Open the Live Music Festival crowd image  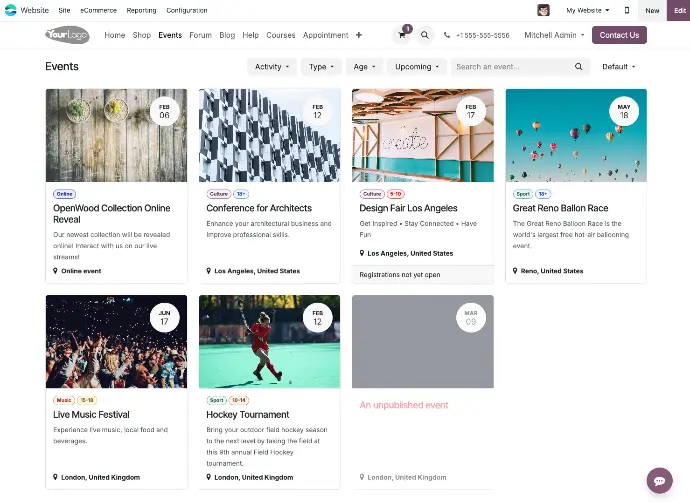point(116,341)
